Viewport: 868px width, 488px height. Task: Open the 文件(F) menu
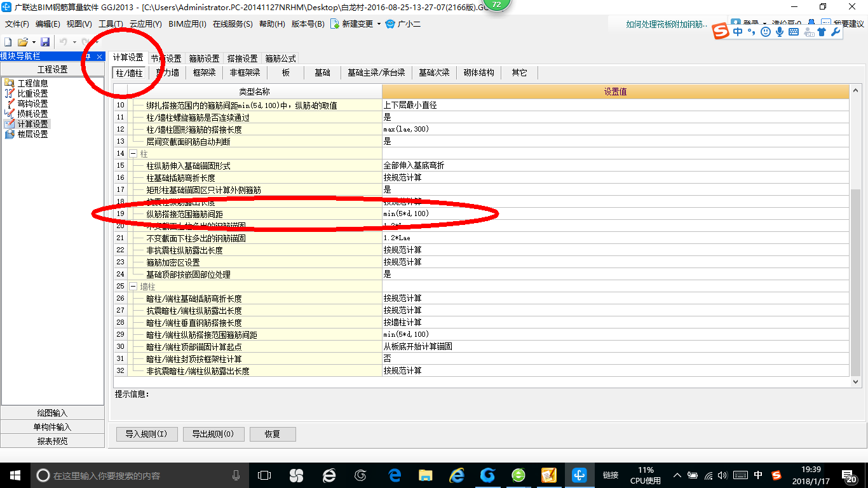pos(17,24)
